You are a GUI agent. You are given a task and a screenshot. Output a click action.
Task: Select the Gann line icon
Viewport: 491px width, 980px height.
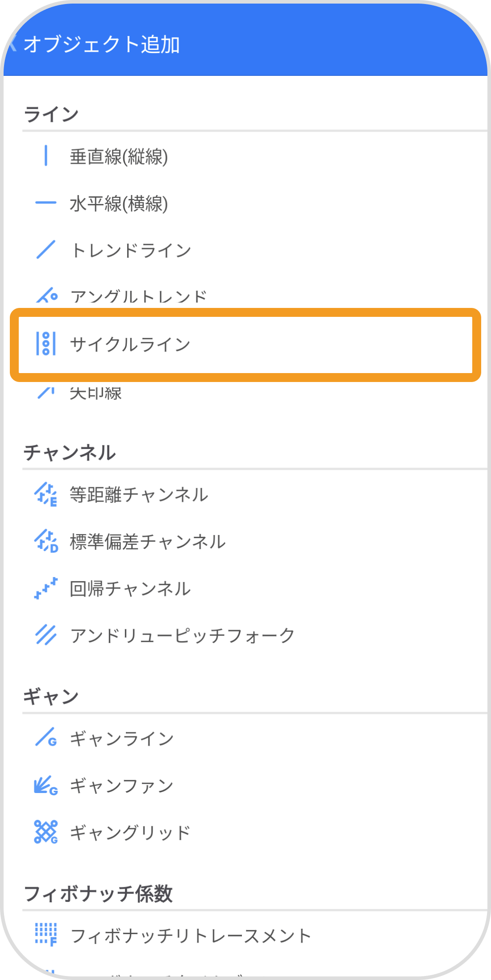point(46,737)
